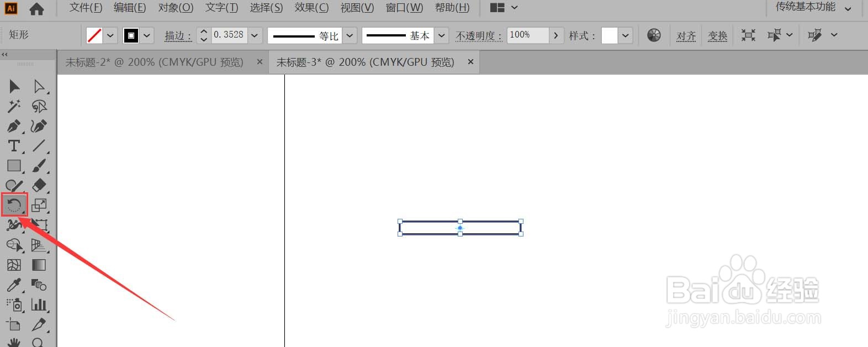Open the Arrange Documents layout icon
This screenshot has width=868, height=347.
click(x=497, y=8)
